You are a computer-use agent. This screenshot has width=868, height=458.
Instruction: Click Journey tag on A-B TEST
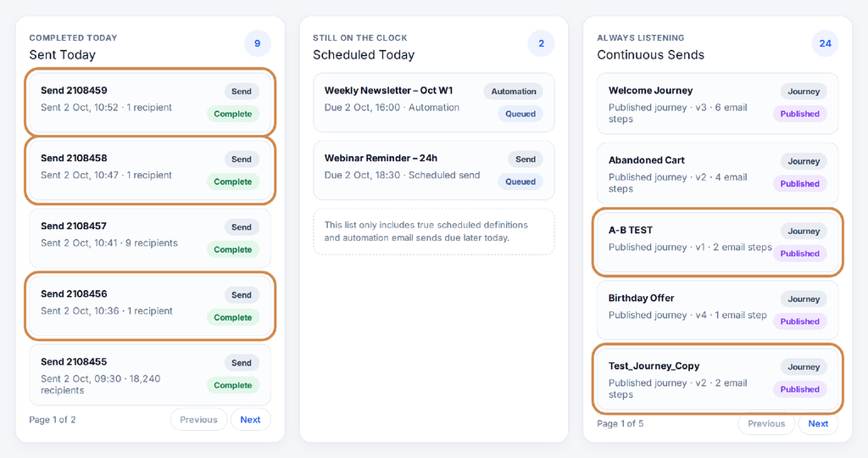(x=804, y=231)
